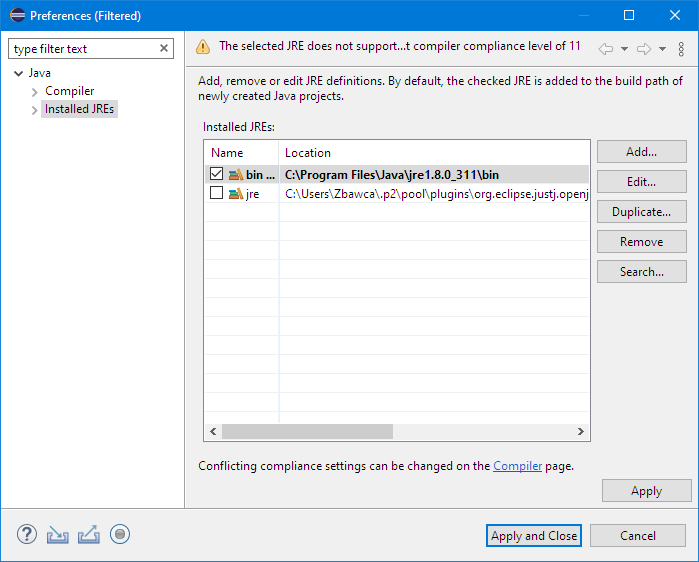
Task: Toggle the oomph preference recorder icon
Action: [x=120, y=535]
